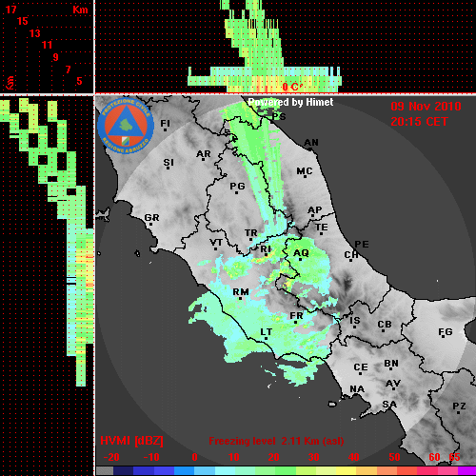
Task: Click the IS city label
Action: pyautogui.click(x=355, y=321)
